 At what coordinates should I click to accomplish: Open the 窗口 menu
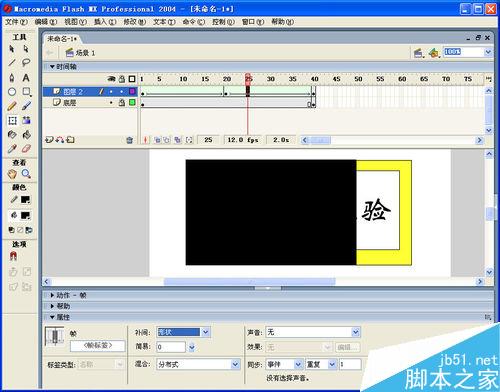pos(253,22)
